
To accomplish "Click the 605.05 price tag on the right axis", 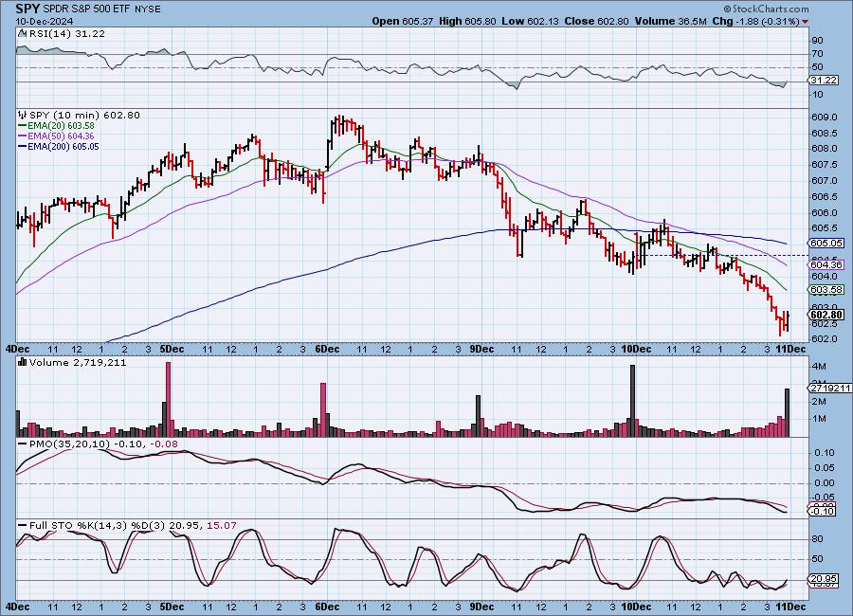I will 826,244.
